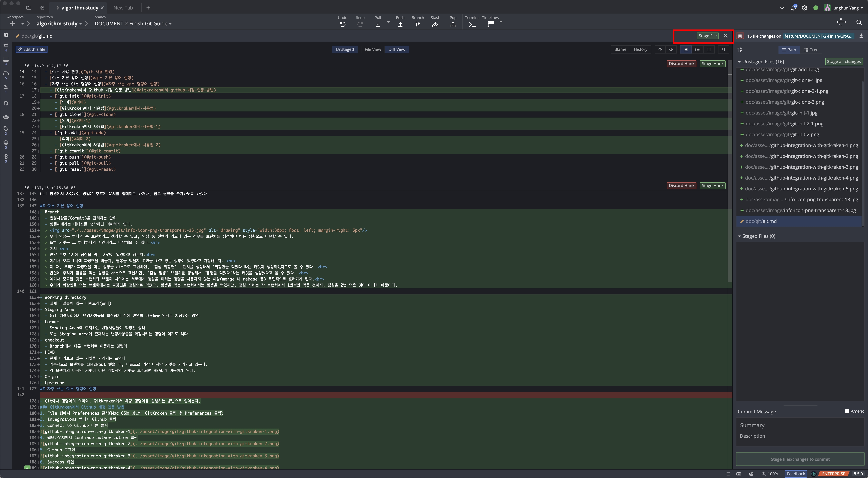Viewport: 868px width, 478px height.
Task: Open the Terminal from the toolbar
Action: click(472, 24)
